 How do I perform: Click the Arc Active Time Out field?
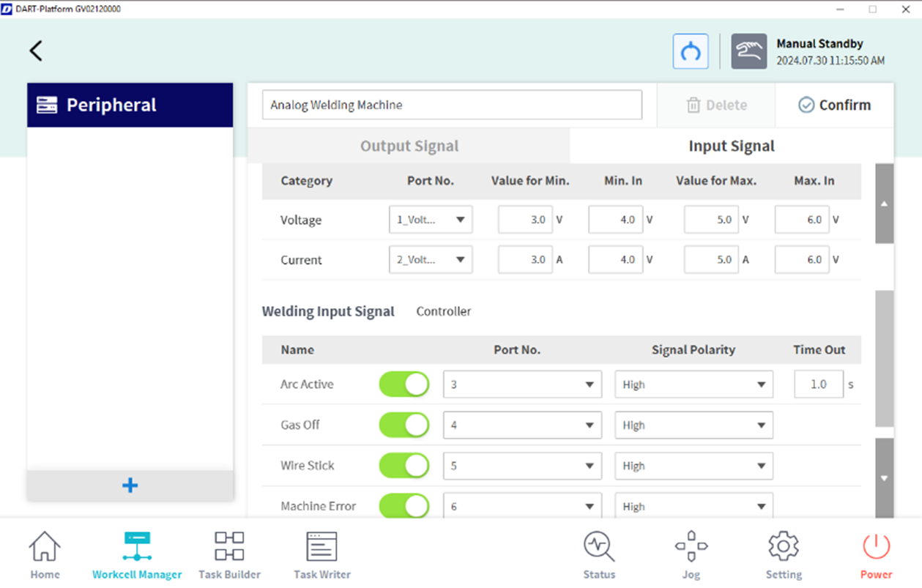(x=818, y=384)
